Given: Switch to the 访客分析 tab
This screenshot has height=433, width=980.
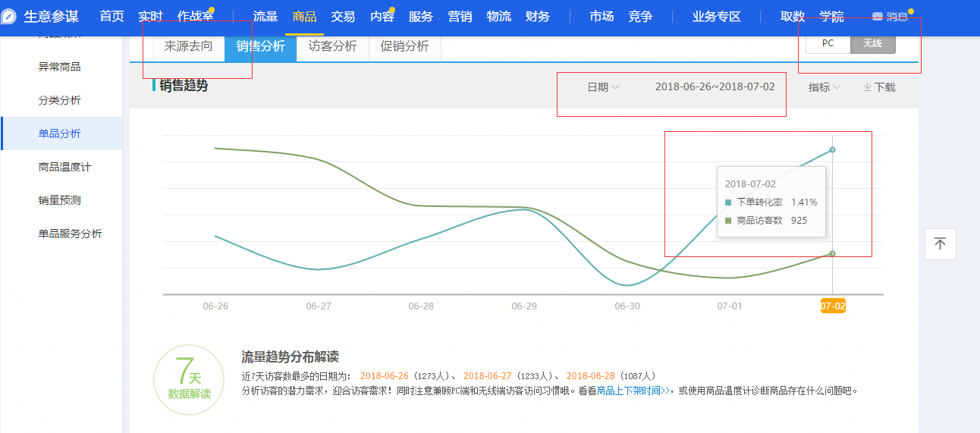Looking at the screenshot, I should click(x=332, y=46).
